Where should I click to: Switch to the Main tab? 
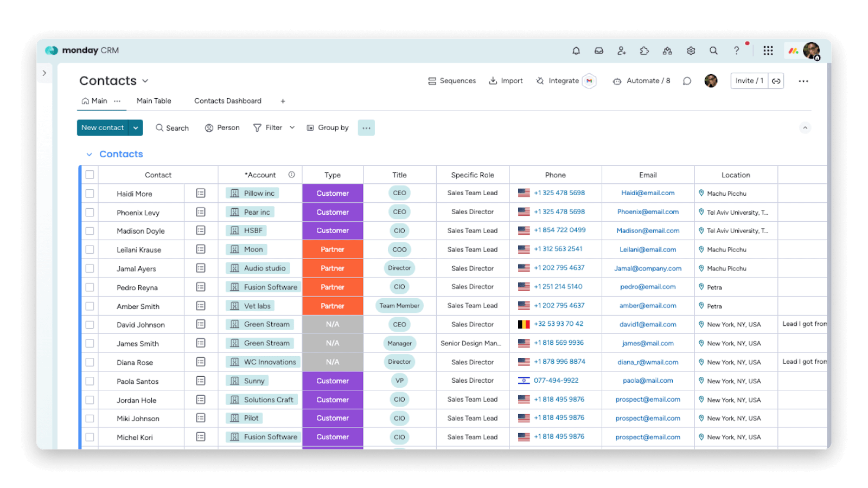pos(94,101)
